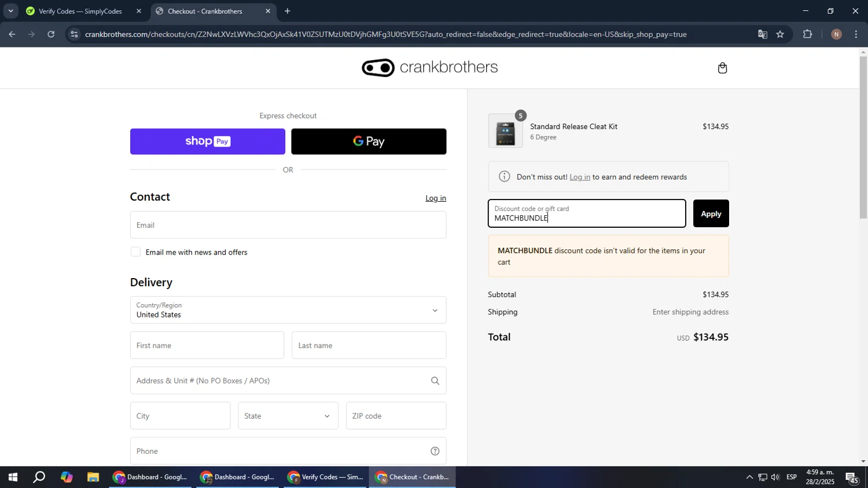
Task: Launch Copilot from the taskbar
Action: pyautogui.click(x=67, y=477)
